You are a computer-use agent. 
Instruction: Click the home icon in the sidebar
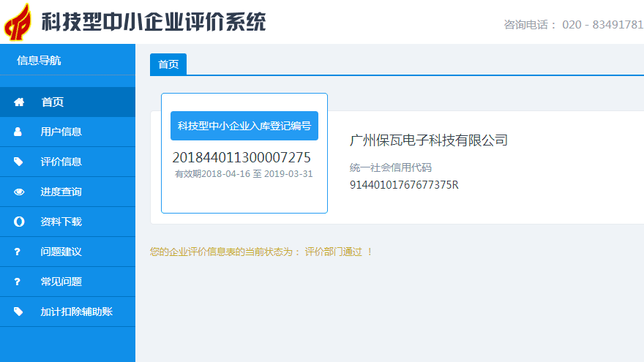19,102
